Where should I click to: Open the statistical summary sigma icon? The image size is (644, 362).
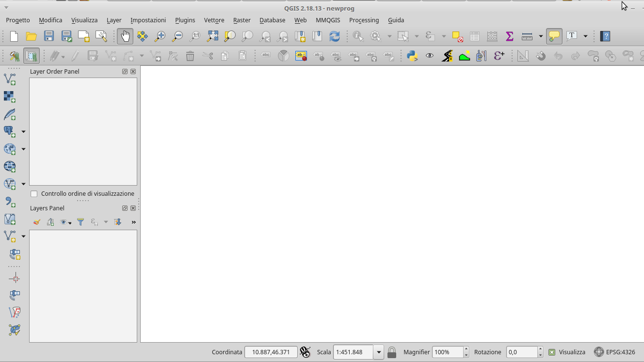click(x=509, y=36)
